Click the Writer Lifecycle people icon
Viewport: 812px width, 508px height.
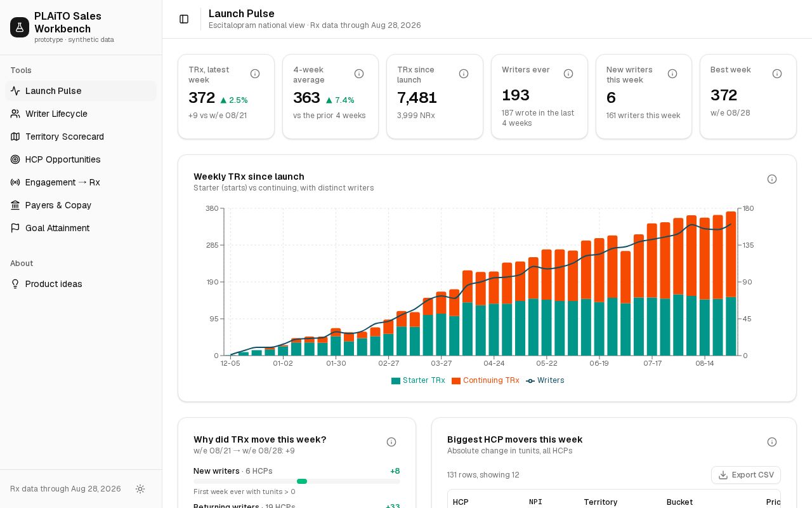(15, 114)
